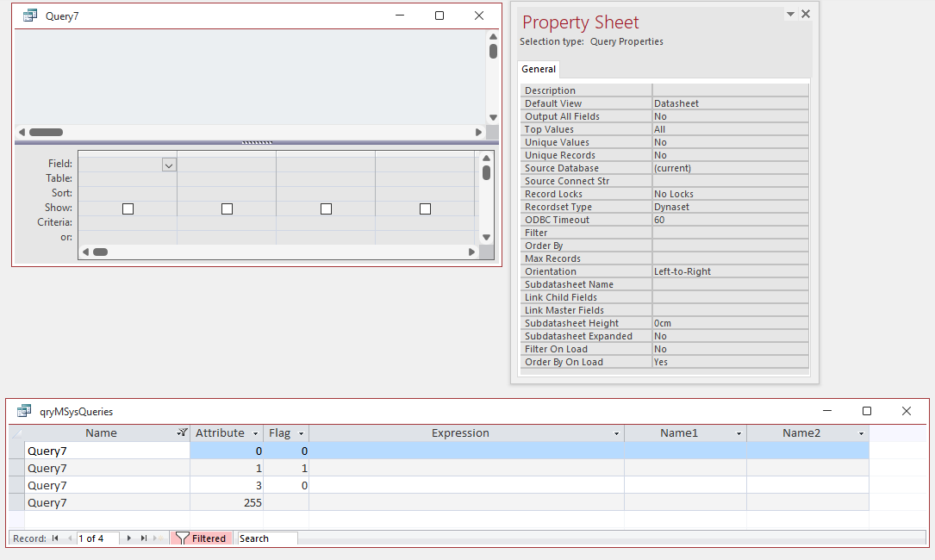Click the Record Locks value No Locks

(x=731, y=194)
